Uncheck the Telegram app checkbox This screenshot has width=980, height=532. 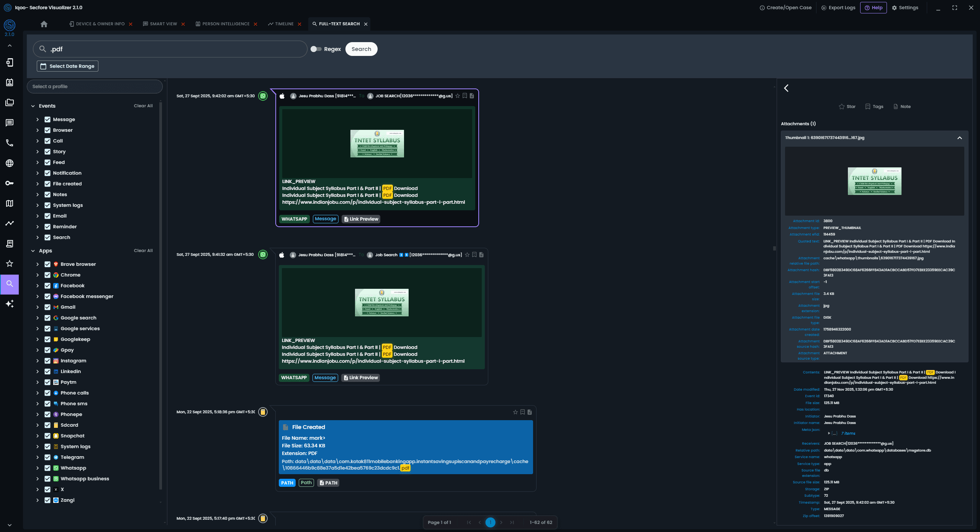coord(47,457)
